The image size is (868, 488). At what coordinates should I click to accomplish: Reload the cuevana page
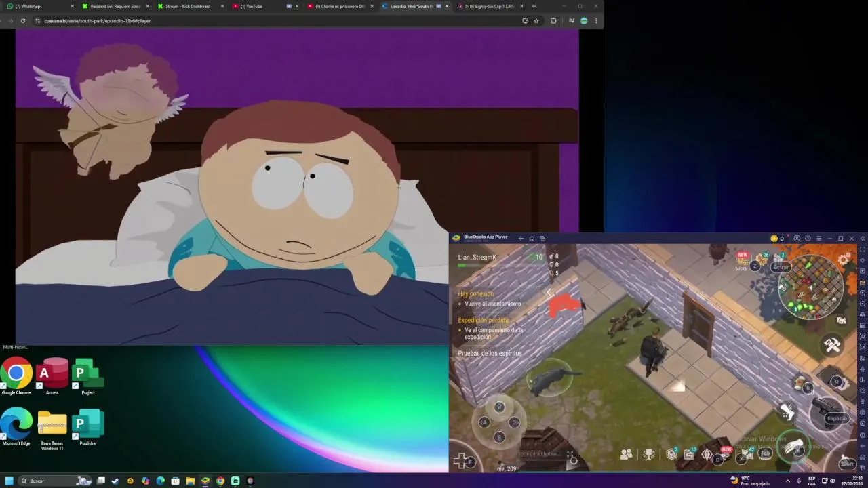23,21
